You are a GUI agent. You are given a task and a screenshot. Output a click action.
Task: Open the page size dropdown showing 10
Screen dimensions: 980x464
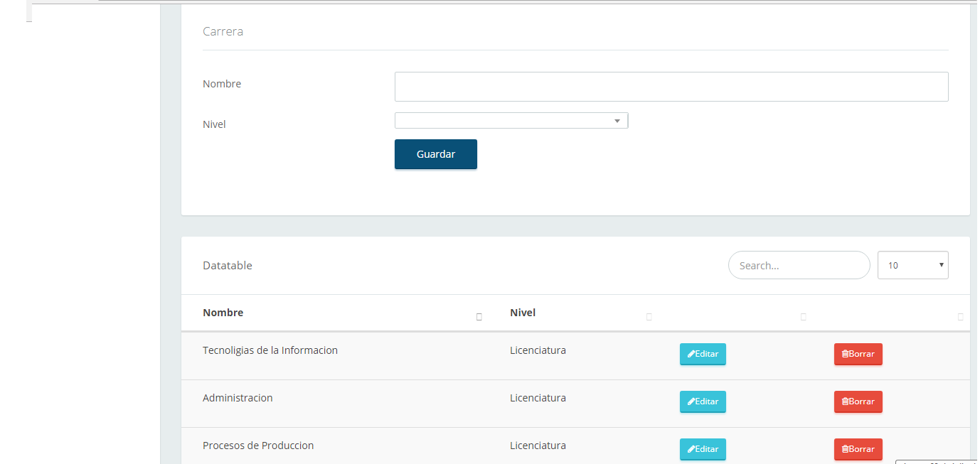[x=913, y=265]
